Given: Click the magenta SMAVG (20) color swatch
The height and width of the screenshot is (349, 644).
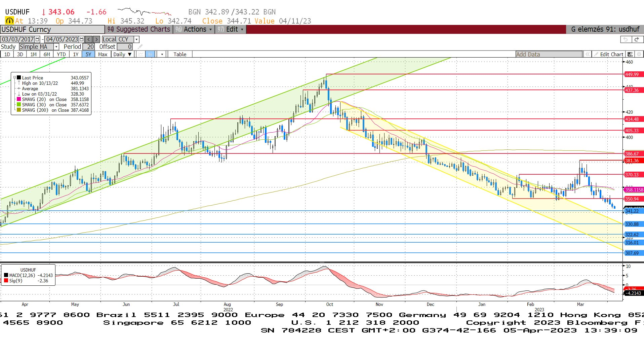Looking at the screenshot, I should [x=19, y=99].
